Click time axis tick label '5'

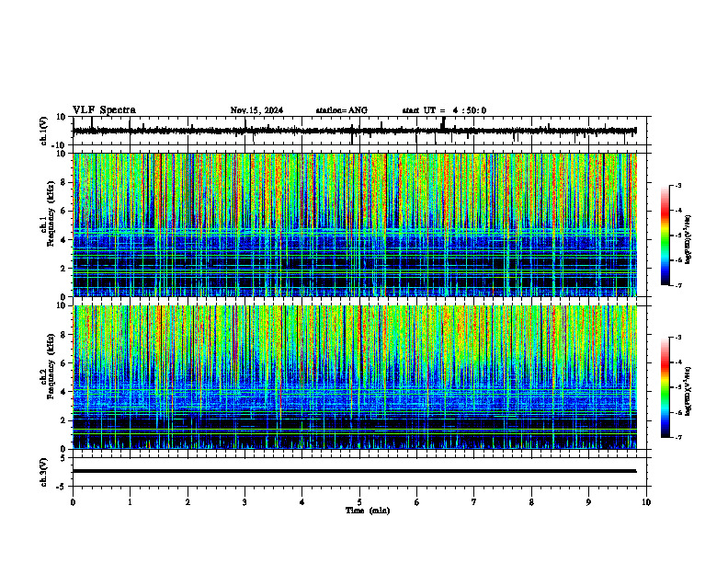click(359, 502)
